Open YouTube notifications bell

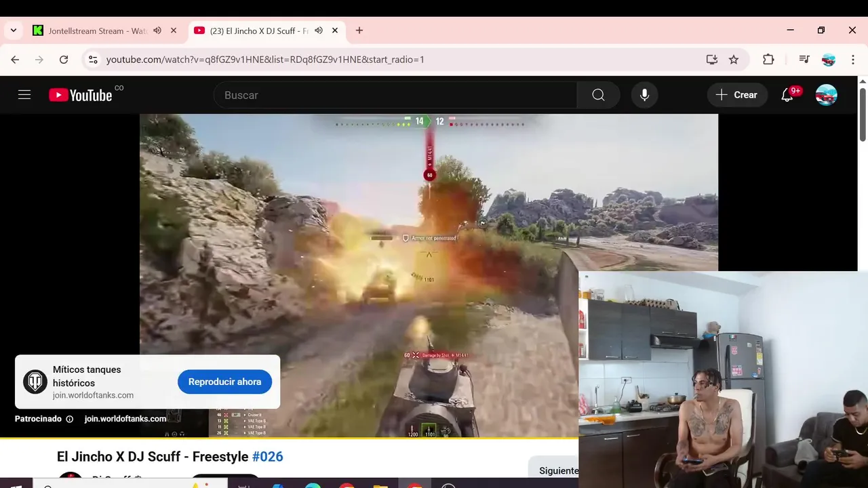tap(787, 95)
